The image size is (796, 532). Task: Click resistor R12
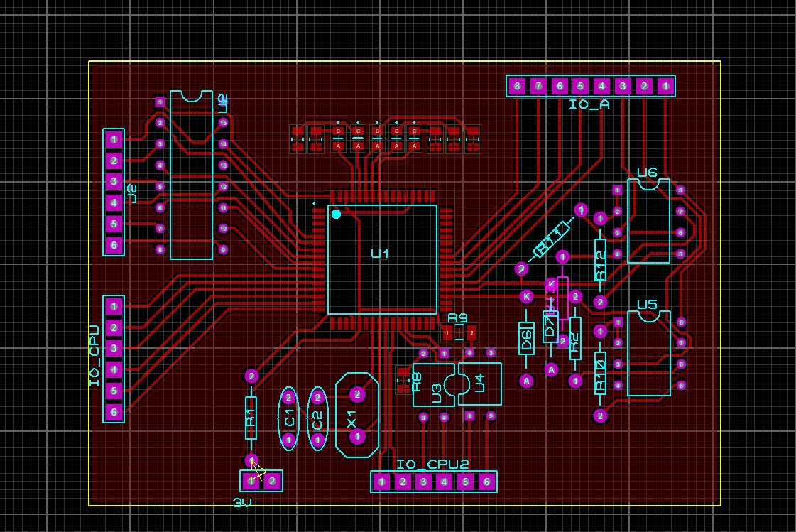coord(599,256)
